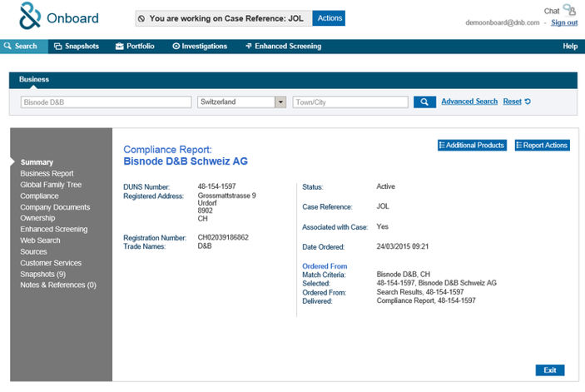Click the Exit button
This screenshot has height=392, width=585.
(550, 370)
